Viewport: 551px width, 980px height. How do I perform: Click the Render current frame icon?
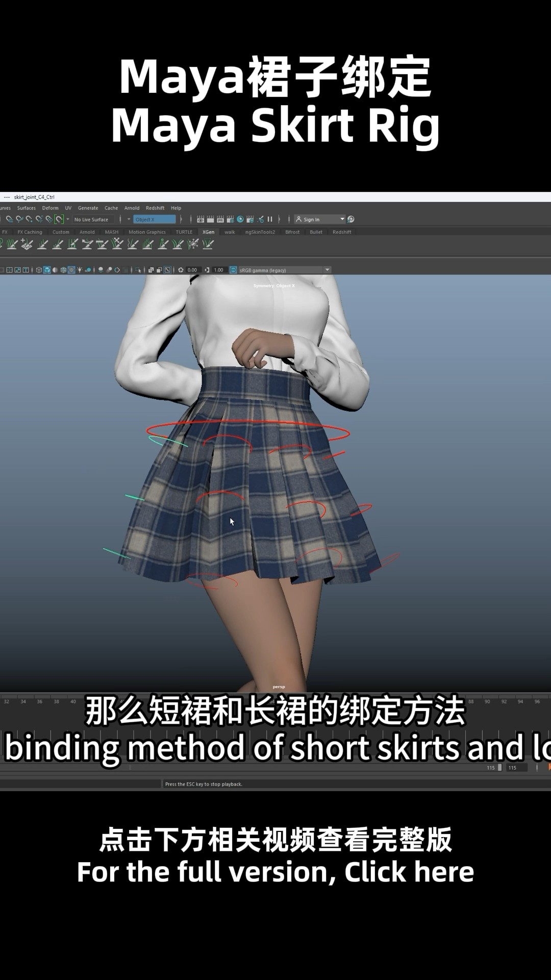click(x=210, y=219)
